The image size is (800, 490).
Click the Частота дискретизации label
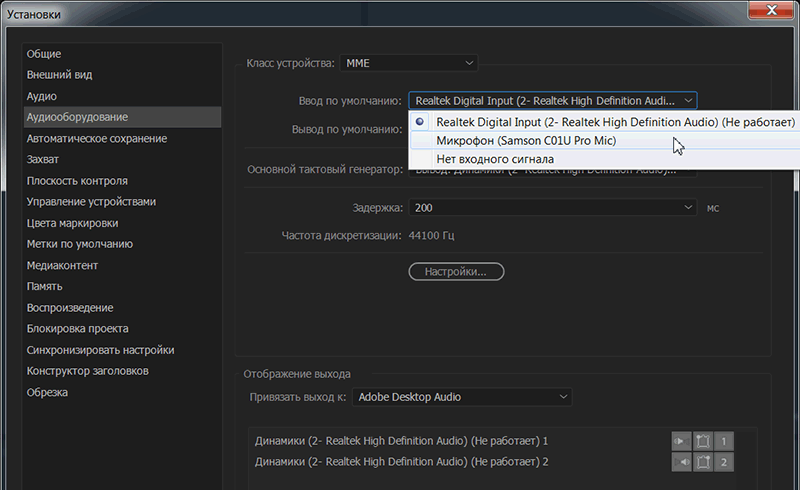(341, 235)
